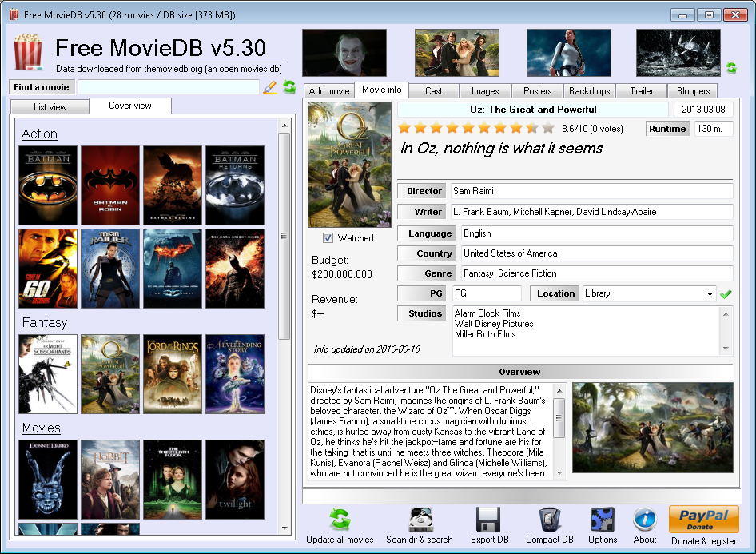Select the Batman Returns cover
Image resolution: width=756 pixels, height=554 pixels.
click(235, 185)
